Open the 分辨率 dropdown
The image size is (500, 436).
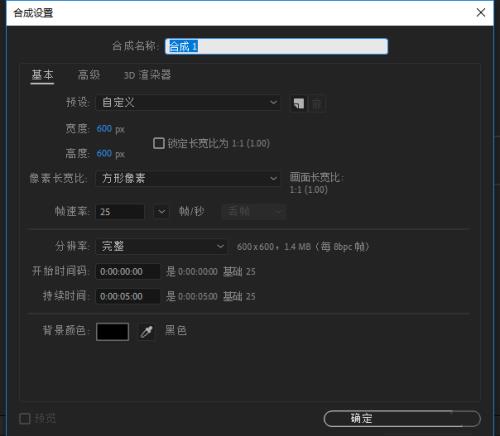tap(161, 246)
